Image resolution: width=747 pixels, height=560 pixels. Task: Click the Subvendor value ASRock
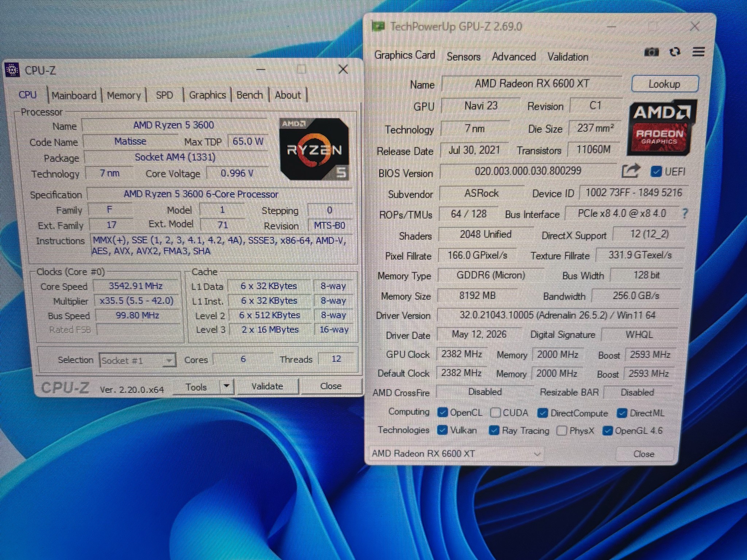(481, 193)
